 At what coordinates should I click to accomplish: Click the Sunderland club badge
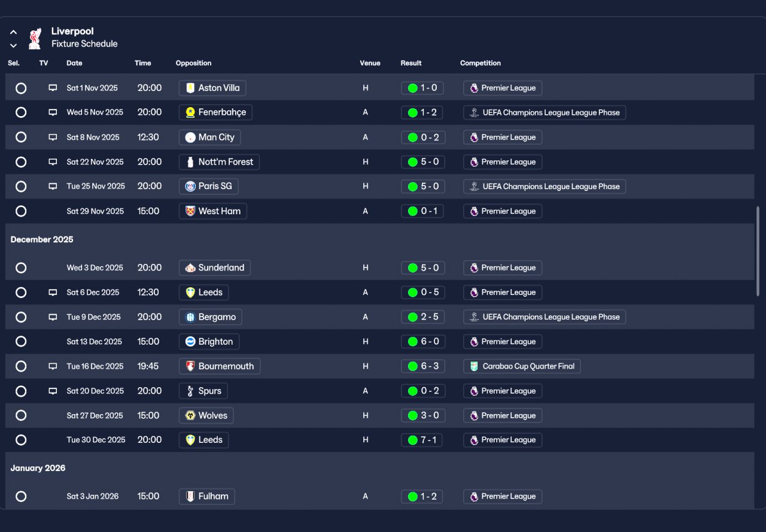click(x=190, y=267)
